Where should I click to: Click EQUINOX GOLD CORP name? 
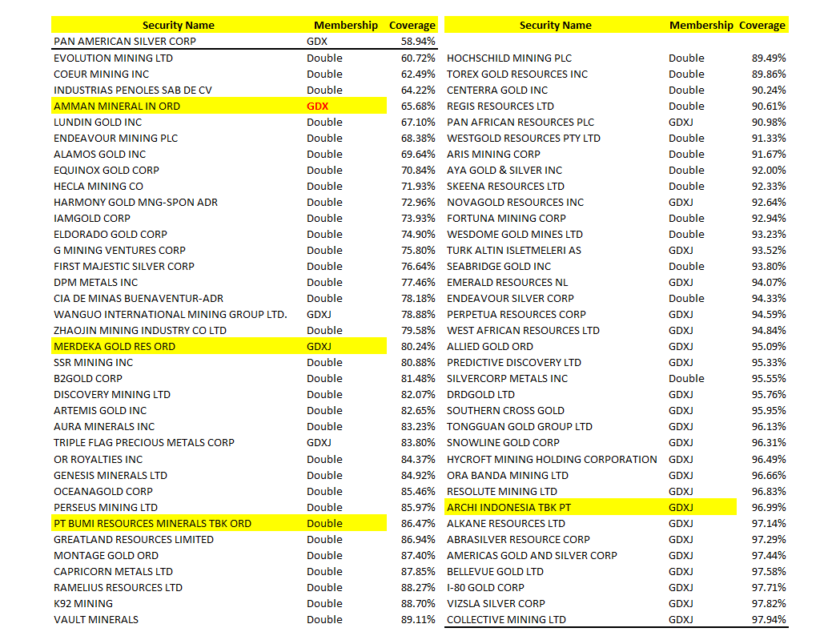point(106,171)
